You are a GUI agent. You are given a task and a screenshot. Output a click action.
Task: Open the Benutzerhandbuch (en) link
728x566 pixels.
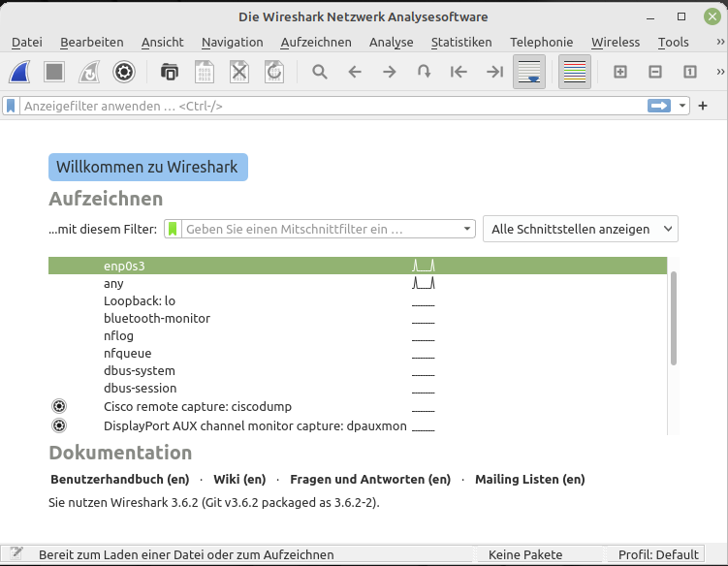[x=120, y=479]
